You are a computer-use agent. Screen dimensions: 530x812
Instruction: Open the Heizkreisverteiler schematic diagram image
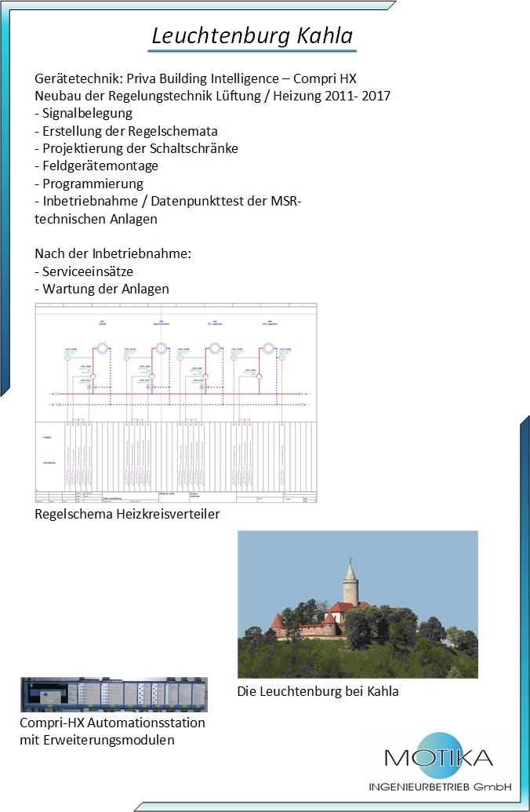(x=176, y=403)
